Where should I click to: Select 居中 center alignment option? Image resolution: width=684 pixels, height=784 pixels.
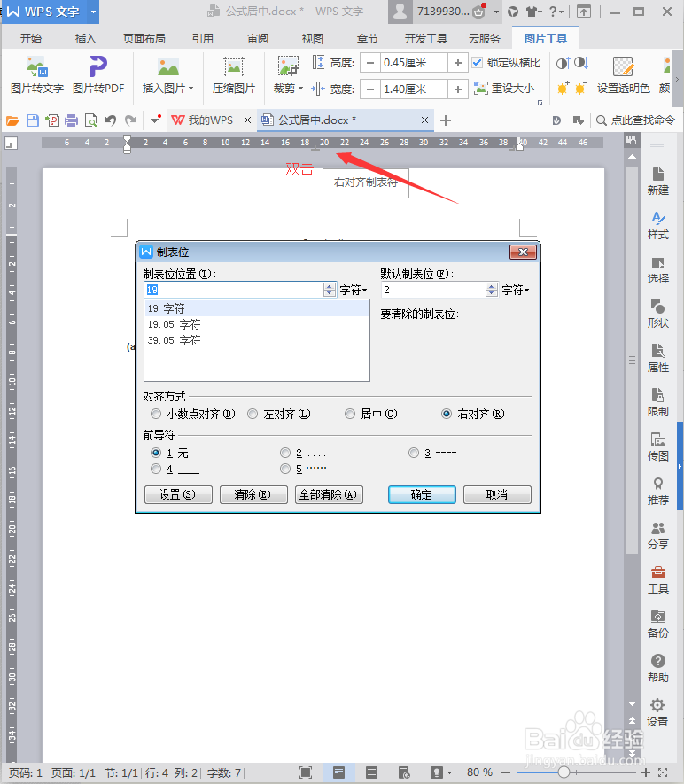tap(350, 414)
